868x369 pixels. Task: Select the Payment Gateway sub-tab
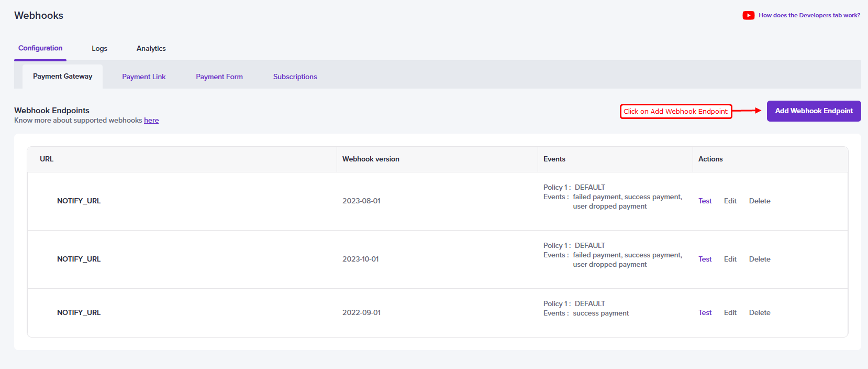pos(63,76)
